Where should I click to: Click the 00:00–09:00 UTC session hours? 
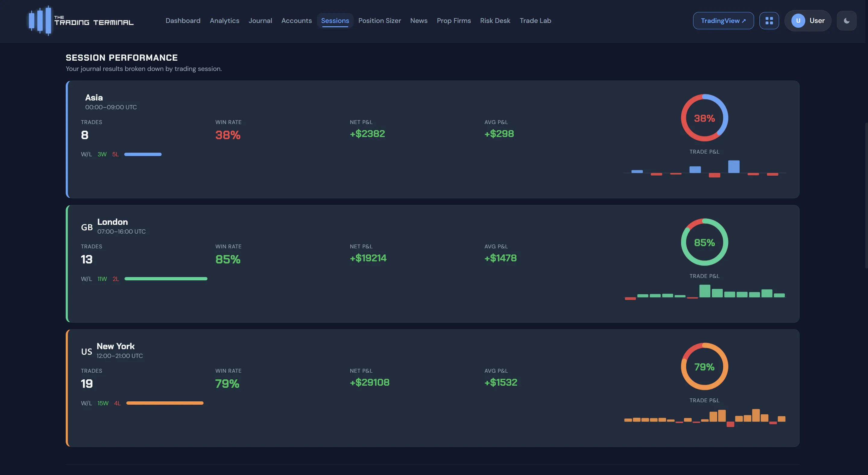[111, 107]
